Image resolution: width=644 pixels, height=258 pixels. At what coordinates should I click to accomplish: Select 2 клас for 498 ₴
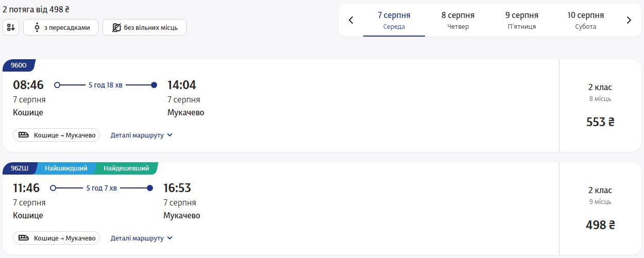point(600,209)
